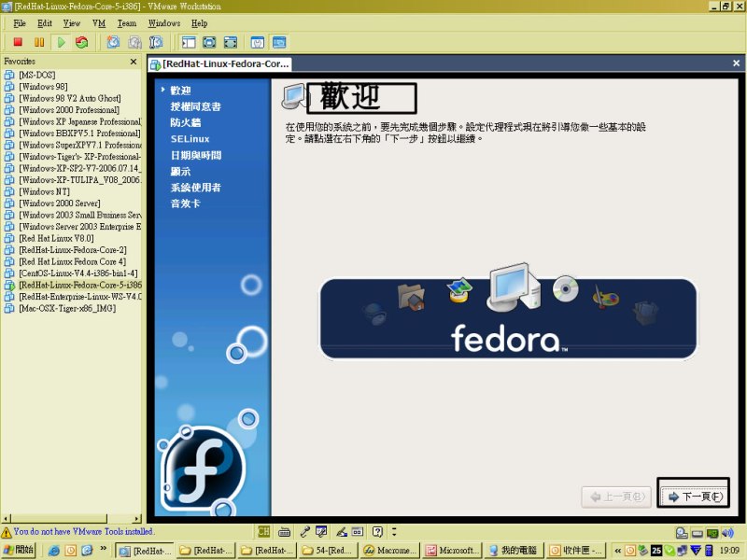Open the Team menu
Viewport: 747px width, 560px height.
(127, 23)
